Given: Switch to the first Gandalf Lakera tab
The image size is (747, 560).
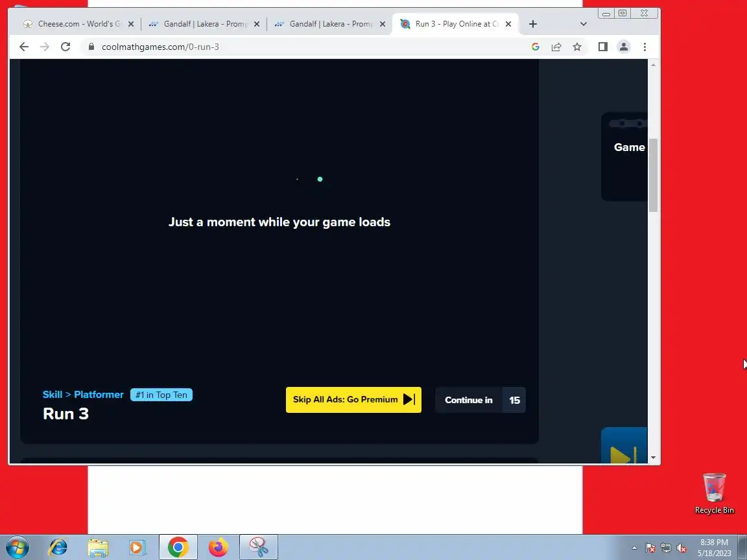Looking at the screenshot, I should 204,24.
